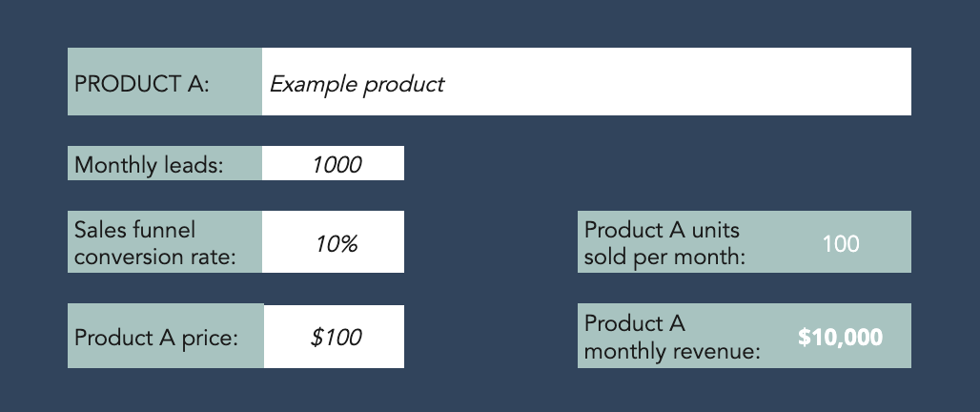
Task: Click the 'monthly revenue:' text line
Action: tap(672, 351)
